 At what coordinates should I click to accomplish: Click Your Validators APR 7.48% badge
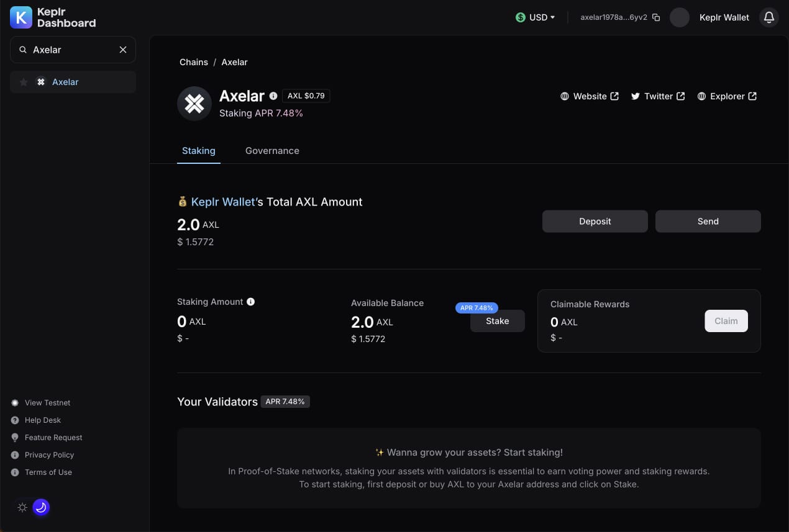[285, 402]
